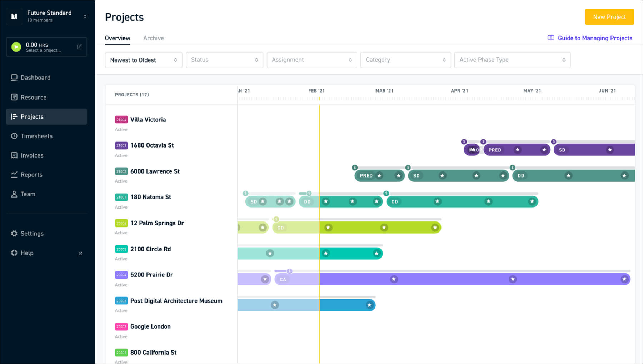This screenshot has height=364, width=643.
Task: Open Timesheets from the sidebar
Action: (x=36, y=136)
